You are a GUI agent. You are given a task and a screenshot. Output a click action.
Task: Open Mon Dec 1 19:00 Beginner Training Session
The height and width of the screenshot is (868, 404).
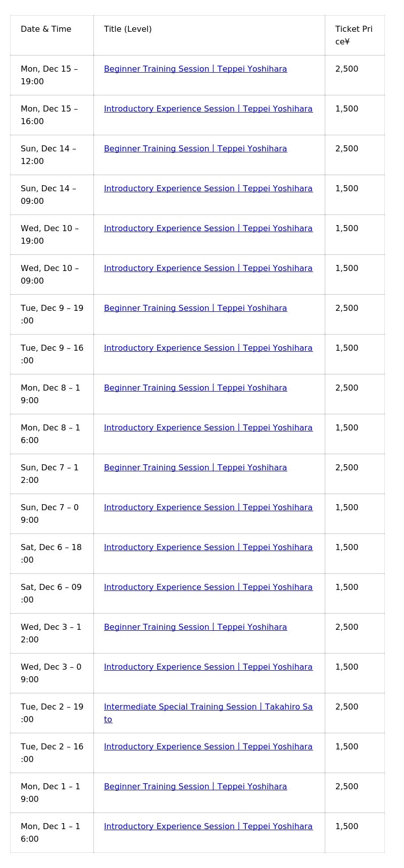click(195, 787)
